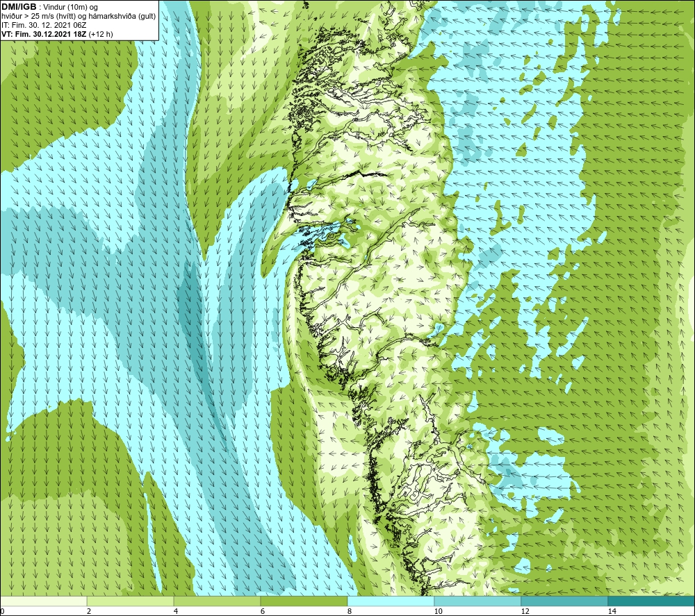Click the 'IT: Fim. 30. 12. 2021 06Z' line
The height and width of the screenshot is (616, 695).
(43, 25)
